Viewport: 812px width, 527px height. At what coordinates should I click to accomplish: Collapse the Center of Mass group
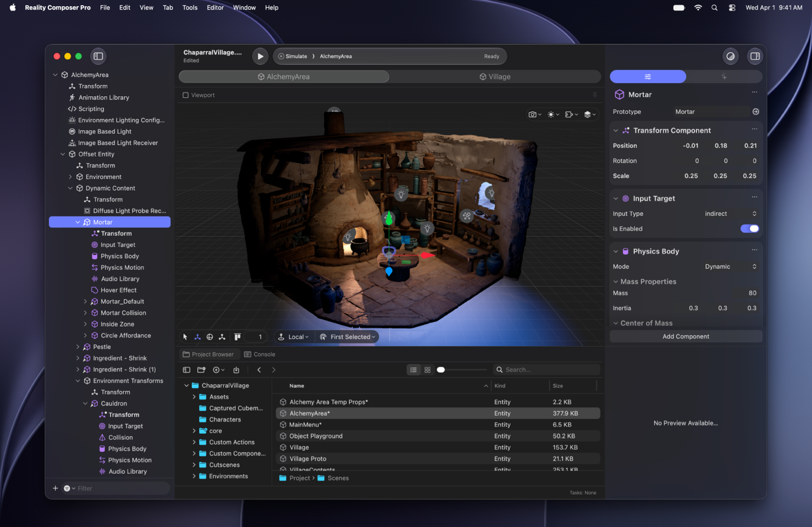pos(616,323)
